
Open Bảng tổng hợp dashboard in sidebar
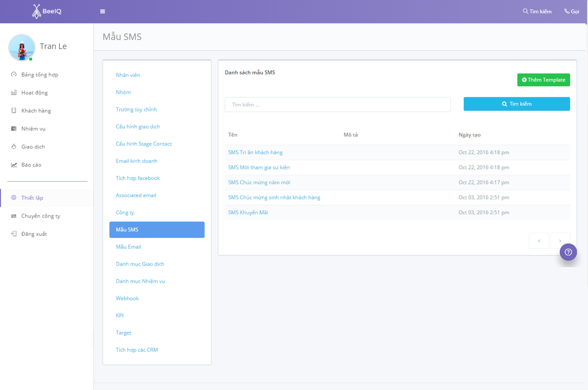(x=40, y=75)
